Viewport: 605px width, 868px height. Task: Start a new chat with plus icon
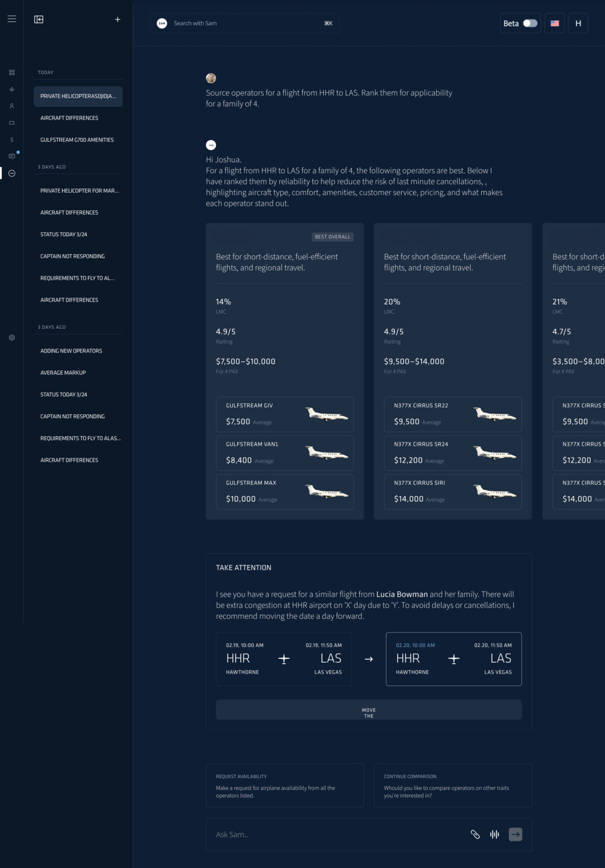click(117, 19)
